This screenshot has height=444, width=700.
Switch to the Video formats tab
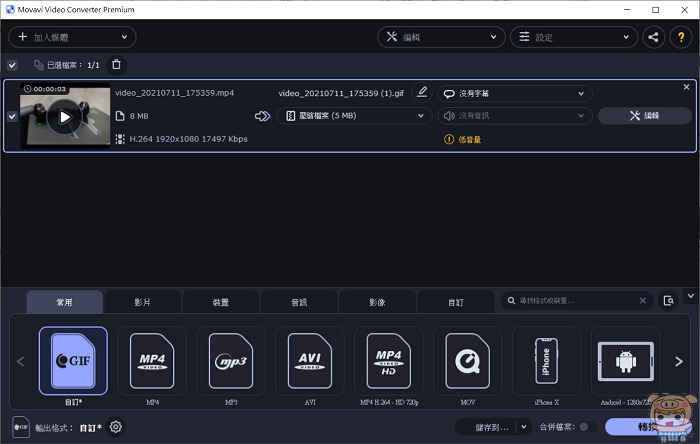point(142,302)
